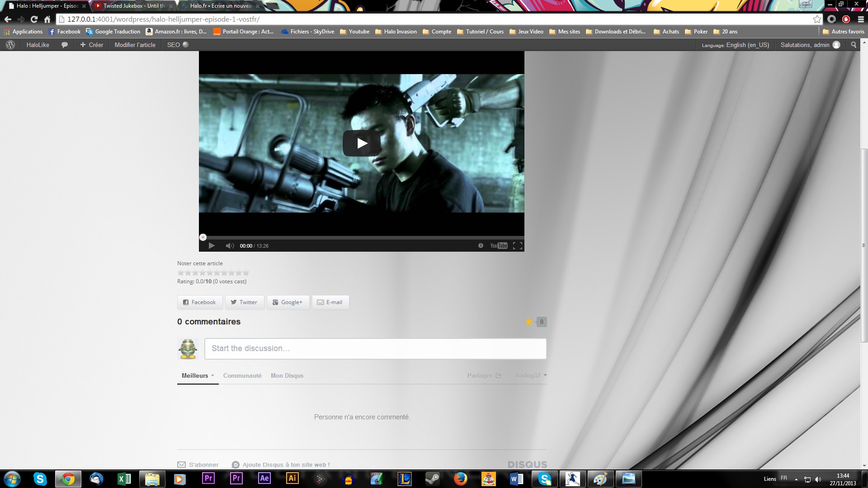
Task: Open the Windows Start button
Action: coord(12,479)
